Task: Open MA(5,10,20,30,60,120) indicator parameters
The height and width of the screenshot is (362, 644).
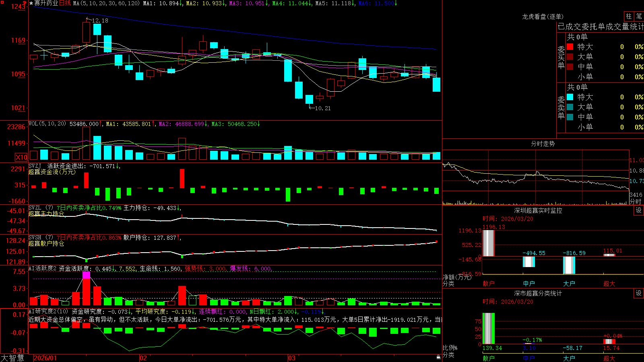Action: pyautogui.click(x=106, y=3)
